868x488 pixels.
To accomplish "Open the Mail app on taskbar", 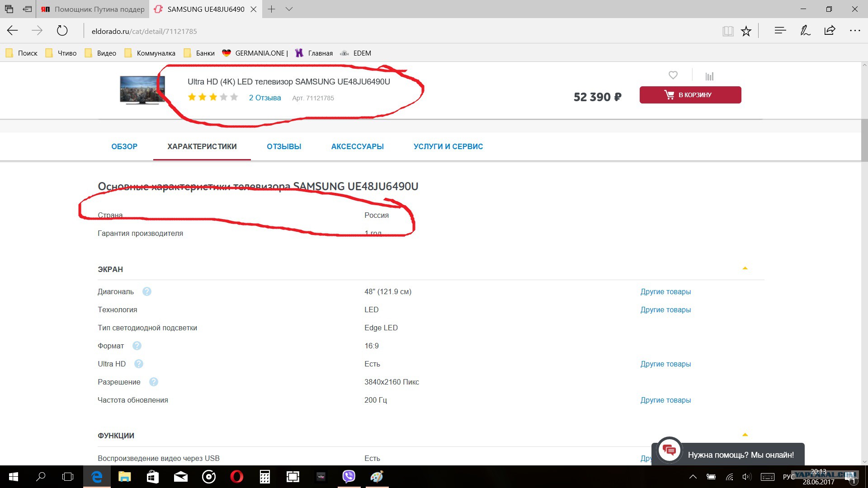I will click(181, 477).
